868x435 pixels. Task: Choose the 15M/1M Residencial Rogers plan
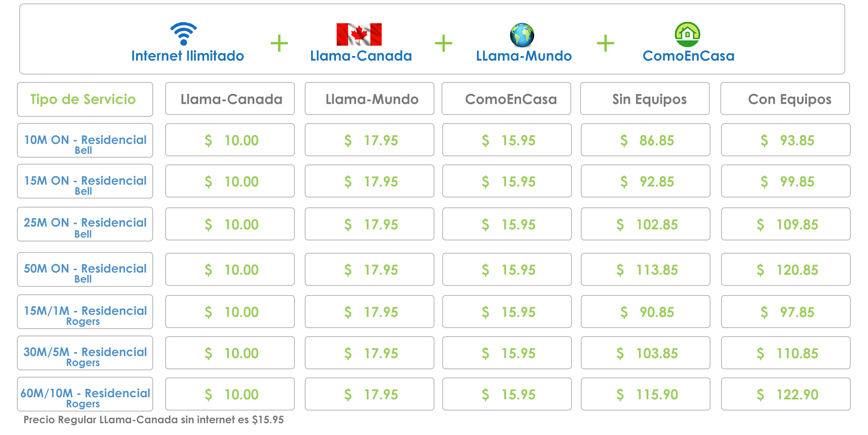[85, 312]
